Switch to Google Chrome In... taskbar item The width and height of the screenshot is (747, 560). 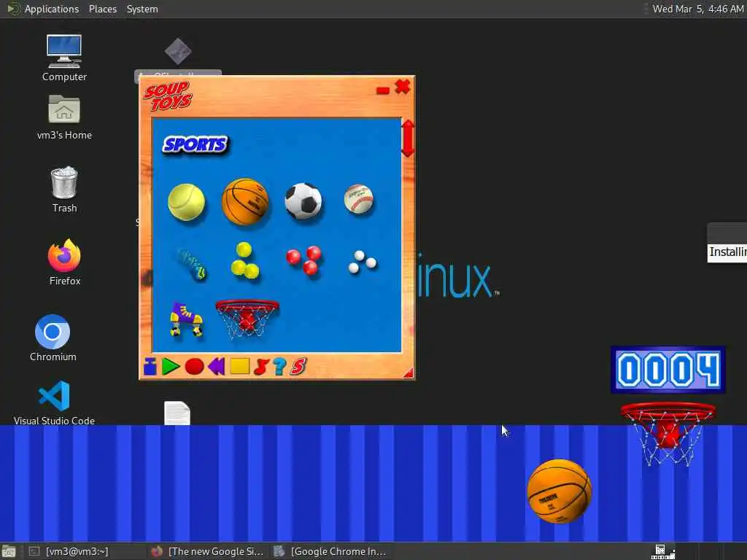[330, 551]
